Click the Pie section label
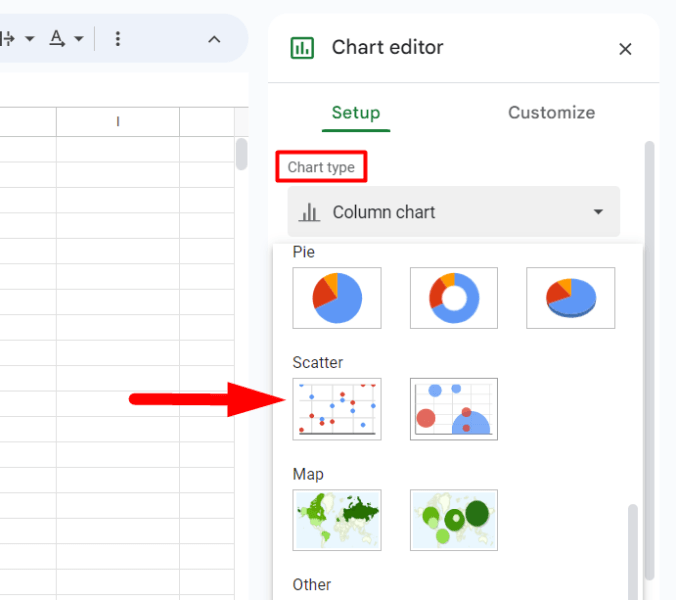This screenshot has width=676, height=600. click(x=304, y=252)
